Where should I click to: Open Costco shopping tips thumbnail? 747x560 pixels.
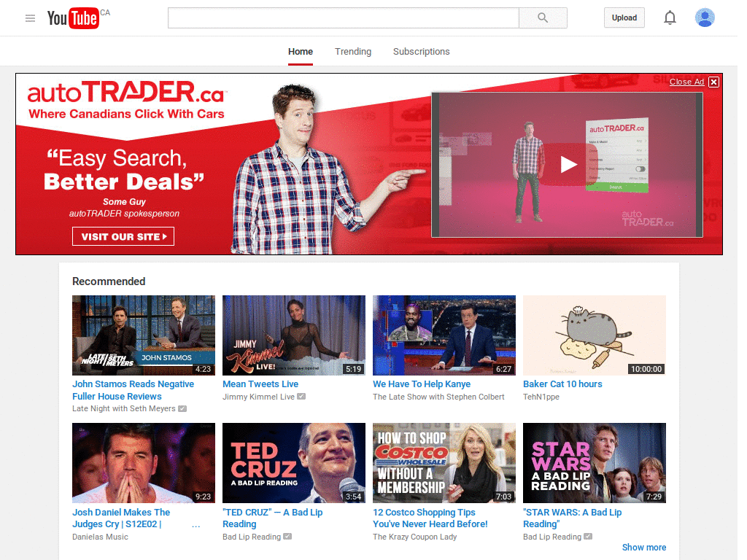click(444, 463)
